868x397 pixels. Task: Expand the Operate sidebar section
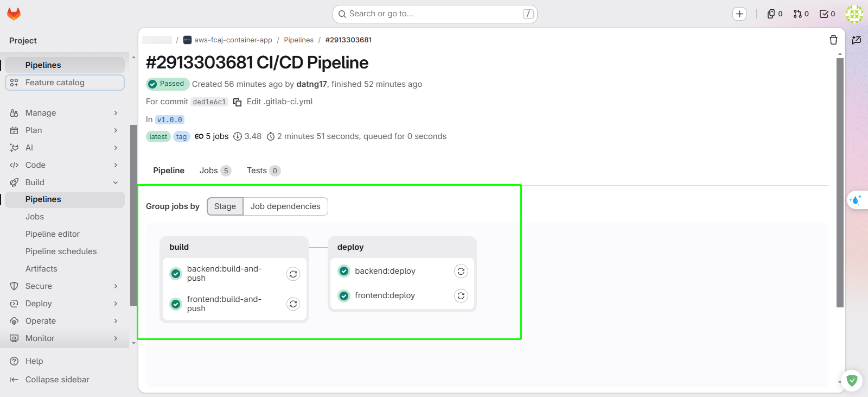[65, 321]
